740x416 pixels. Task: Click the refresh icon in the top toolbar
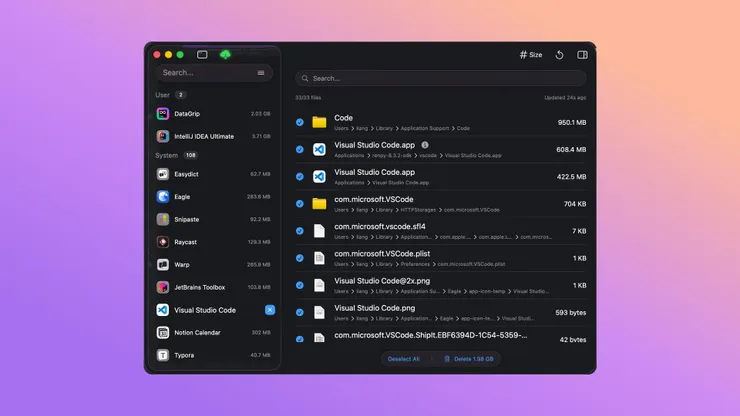pyautogui.click(x=560, y=55)
